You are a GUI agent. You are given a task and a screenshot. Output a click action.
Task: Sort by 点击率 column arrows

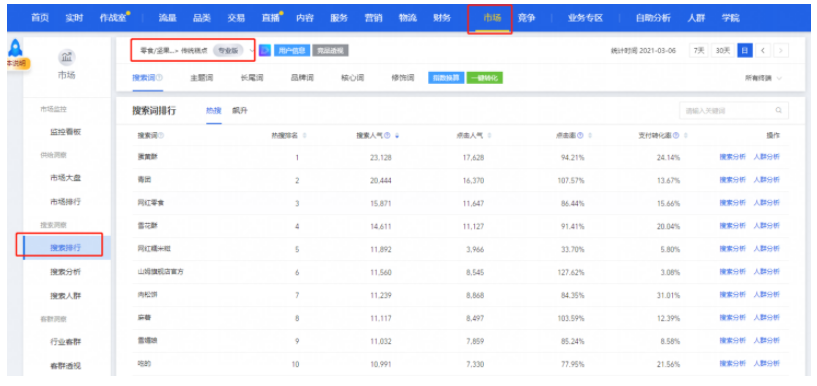589,135
